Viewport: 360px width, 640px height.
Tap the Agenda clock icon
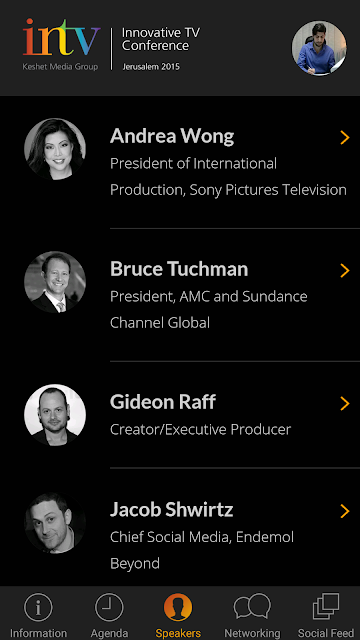[x=109, y=607]
